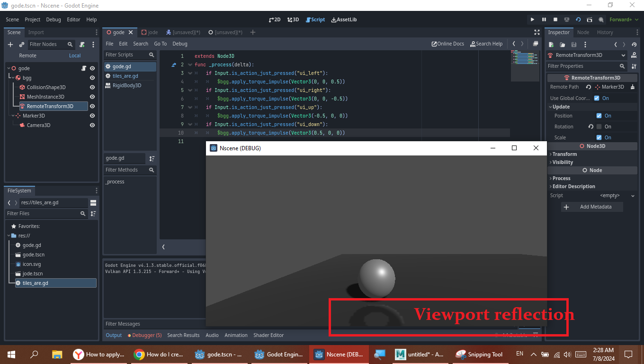Screen dimensions: 644x364
Task: Open the script icon on gode node
Action: pos(84,68)
